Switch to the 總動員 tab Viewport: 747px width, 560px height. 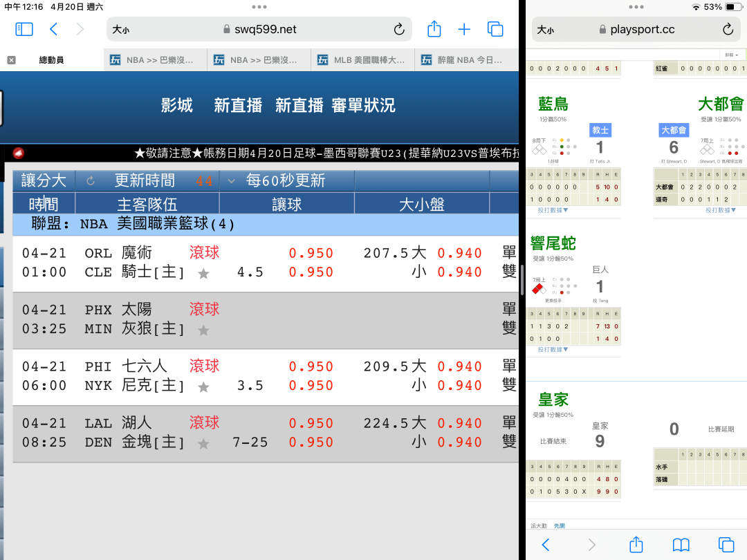point(51,60)
